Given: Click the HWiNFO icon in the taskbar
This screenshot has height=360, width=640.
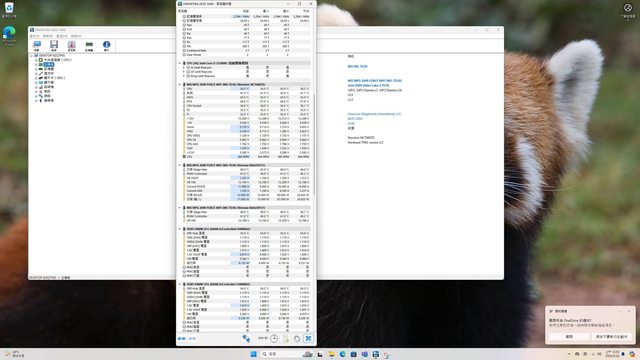Looking at the screenshot, I should (376, 354).
